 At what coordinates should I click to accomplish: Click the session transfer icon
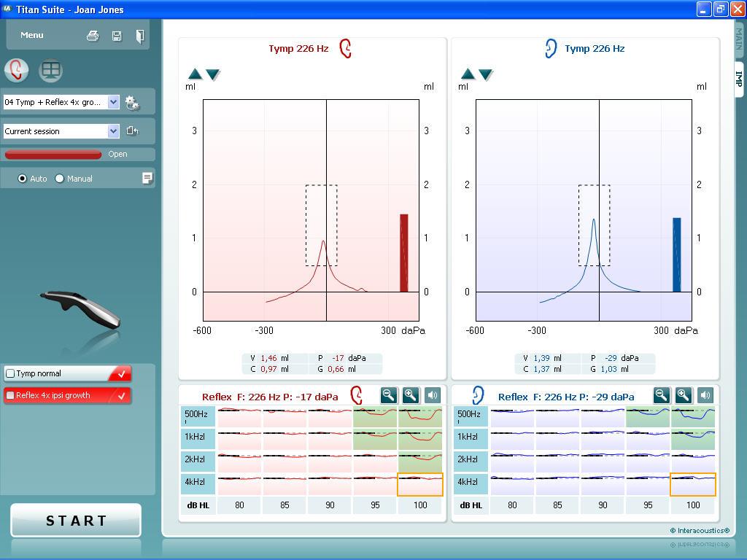pyautogui.click(x=133, y=131)
